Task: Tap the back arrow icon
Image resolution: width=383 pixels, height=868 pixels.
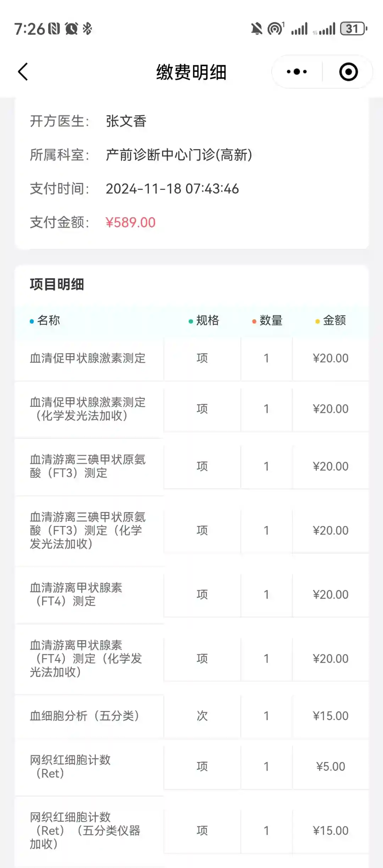Action: (23, 72)
